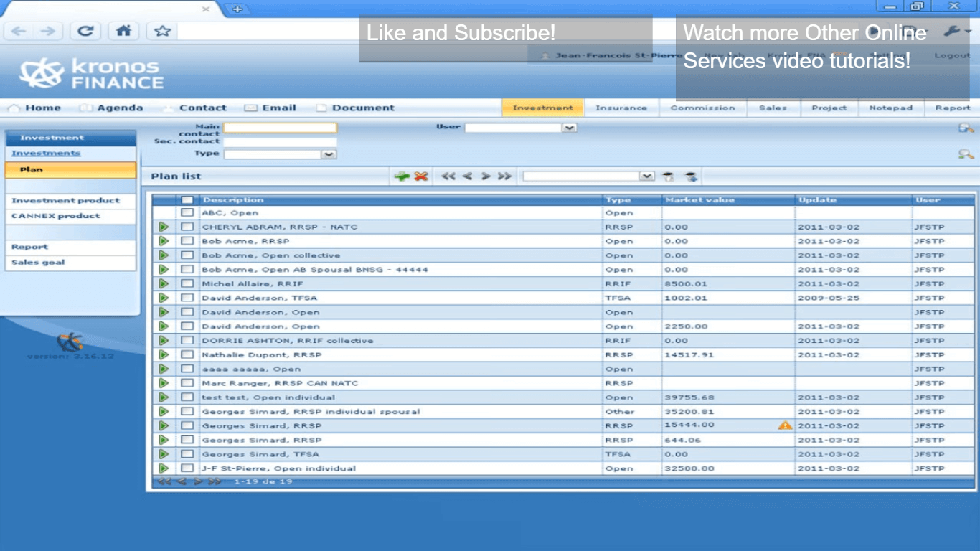This screenshot has width=980, height=551.
Task: Switch to the Insurance tab
Action: point(621,108)
